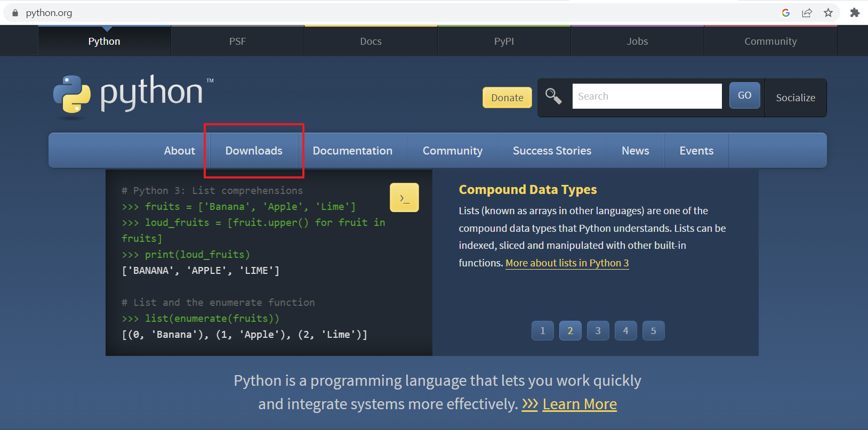
Task: Open the Community main navigation menu
Action: 453,151
